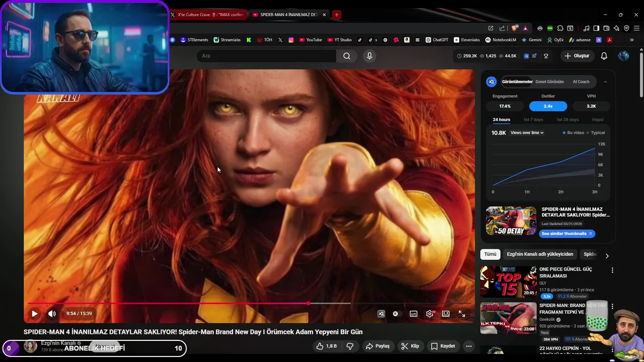Toggle subtitles with the captions button

pyautogui.click(x=414, y=314)
